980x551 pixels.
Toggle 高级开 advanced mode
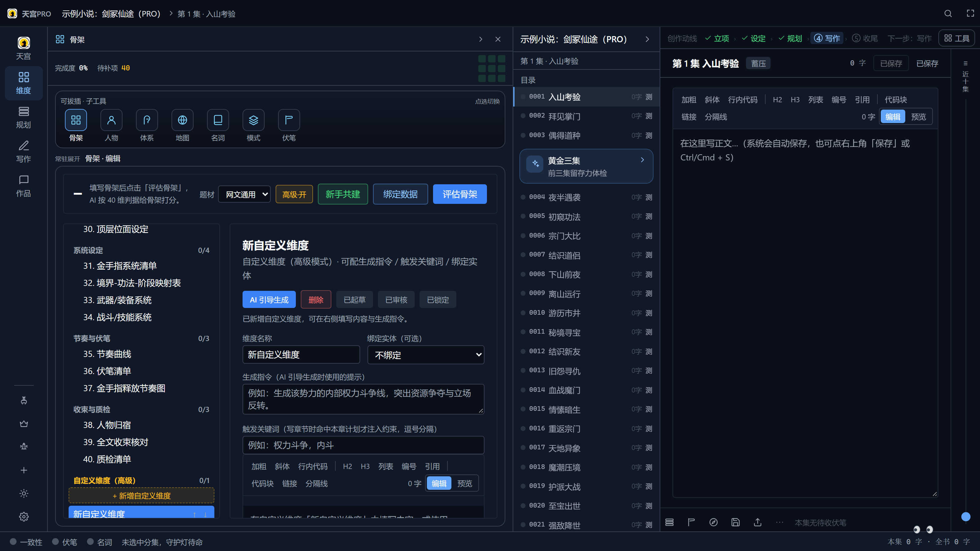coord(294,194)
